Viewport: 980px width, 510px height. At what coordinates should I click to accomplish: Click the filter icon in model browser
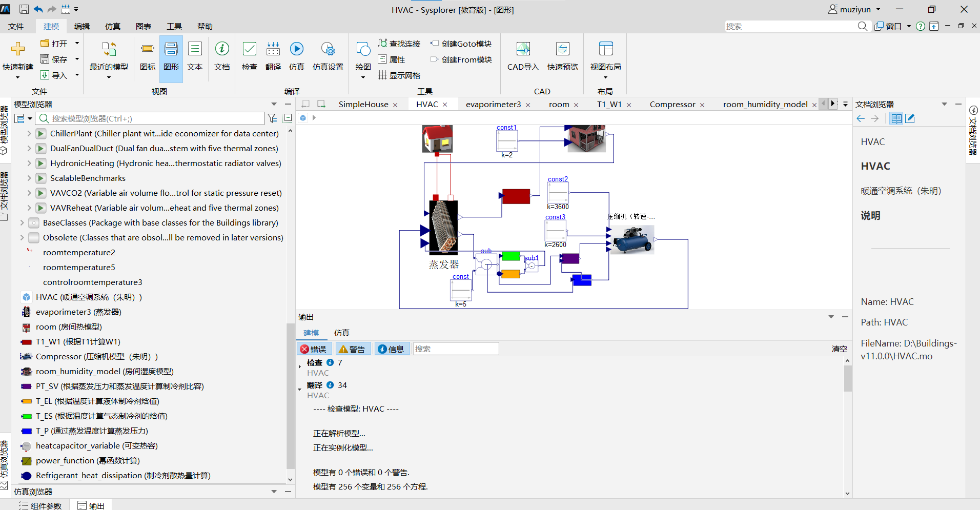click(273, 118)
